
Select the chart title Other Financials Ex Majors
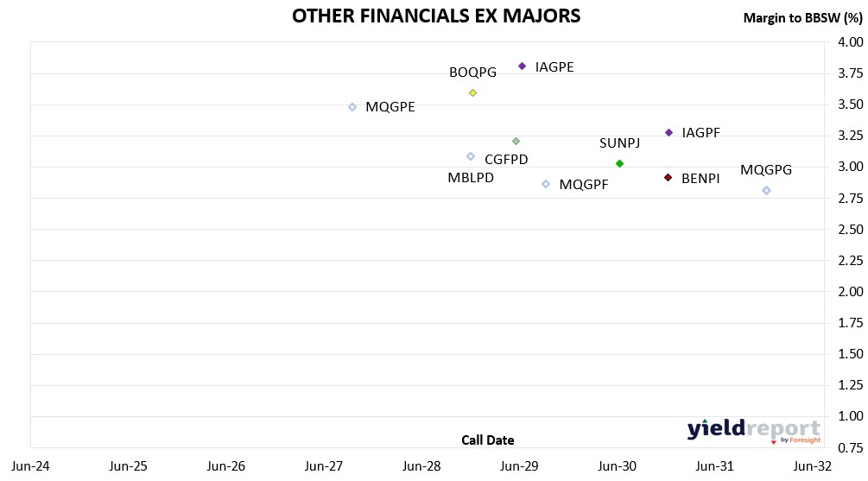(436, 16)
